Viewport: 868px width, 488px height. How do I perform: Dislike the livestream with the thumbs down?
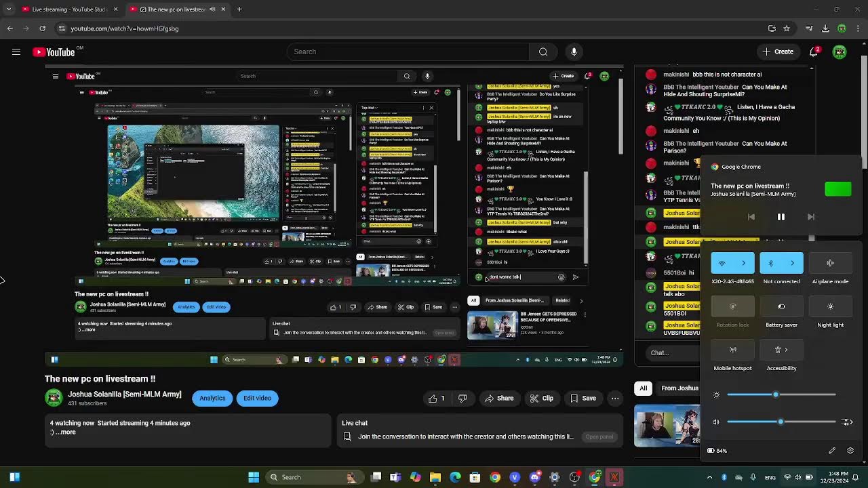click(x=462, y=399)
